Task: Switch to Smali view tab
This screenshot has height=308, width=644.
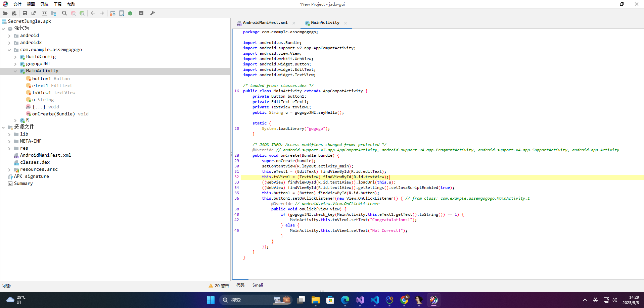Action: (x=258, y=285)
